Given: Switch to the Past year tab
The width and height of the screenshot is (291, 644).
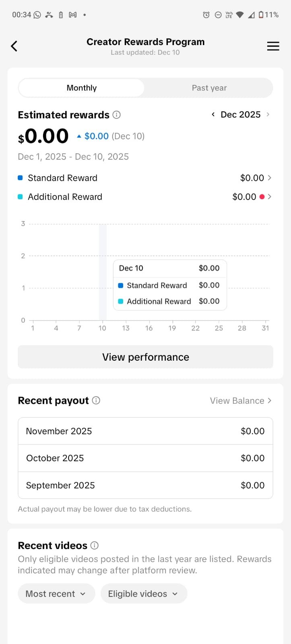Looking at the screenshot, I should click(x=209, y=88).
